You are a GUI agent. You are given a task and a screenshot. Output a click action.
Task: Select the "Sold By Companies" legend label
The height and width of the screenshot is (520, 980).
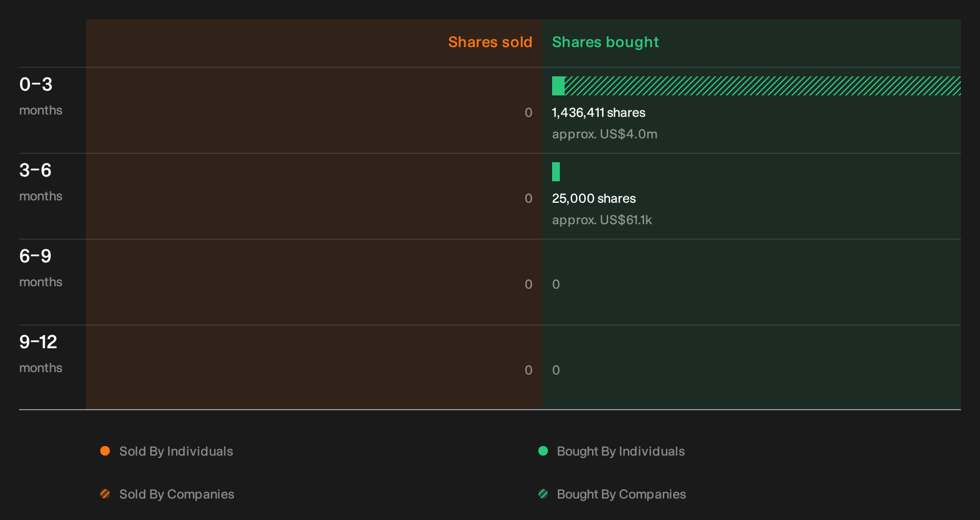[x=177, y=494]
